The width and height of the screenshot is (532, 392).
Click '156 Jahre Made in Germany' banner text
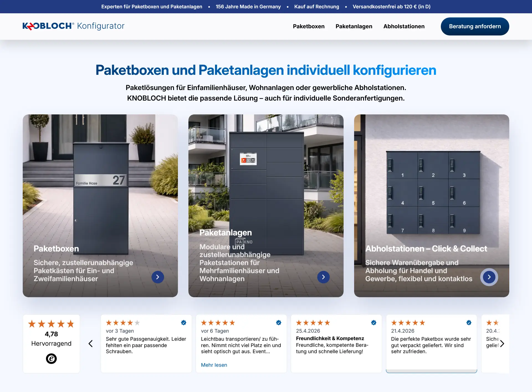248,7
